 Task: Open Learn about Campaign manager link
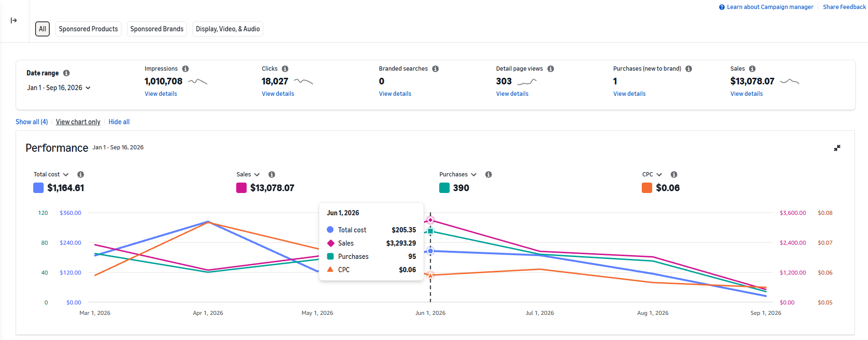pos(770,7)
